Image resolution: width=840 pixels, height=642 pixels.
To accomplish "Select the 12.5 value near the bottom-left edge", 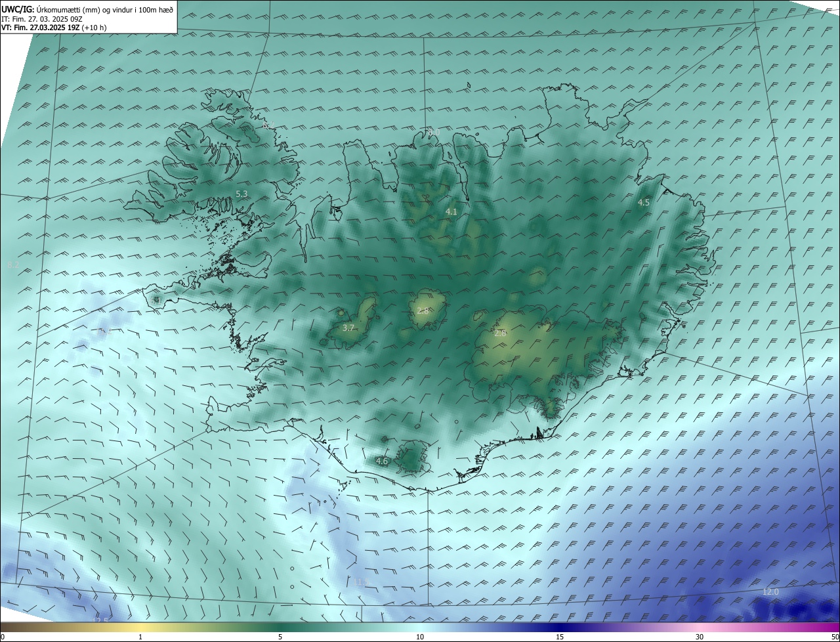I will click(x=100, y=620).
